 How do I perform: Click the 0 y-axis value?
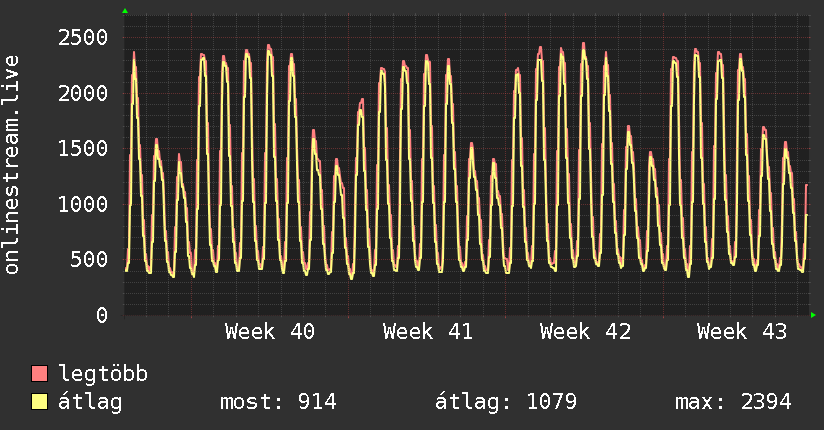tap(101, 315)
